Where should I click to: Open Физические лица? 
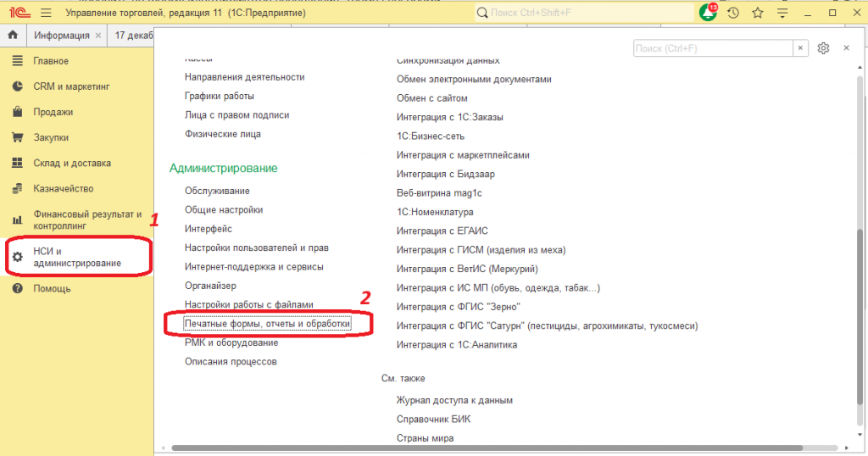223,134
